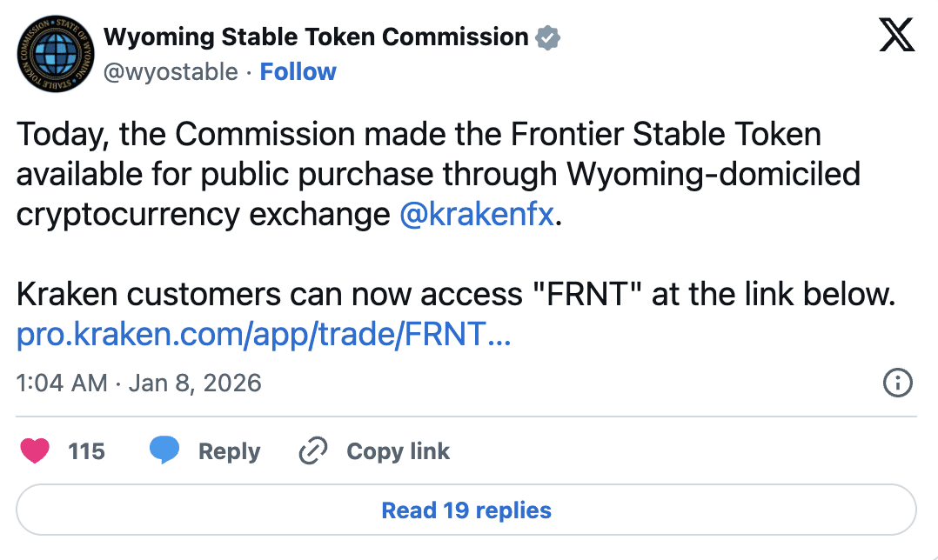The width and height of the screenshot is (938, 560).
Task: Click the words "Wyoming-domiciled" in the post
Action: click(714, 174)
